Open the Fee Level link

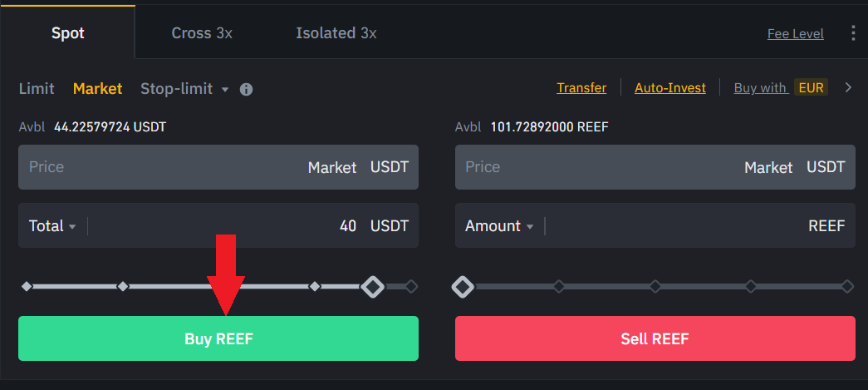795,34
